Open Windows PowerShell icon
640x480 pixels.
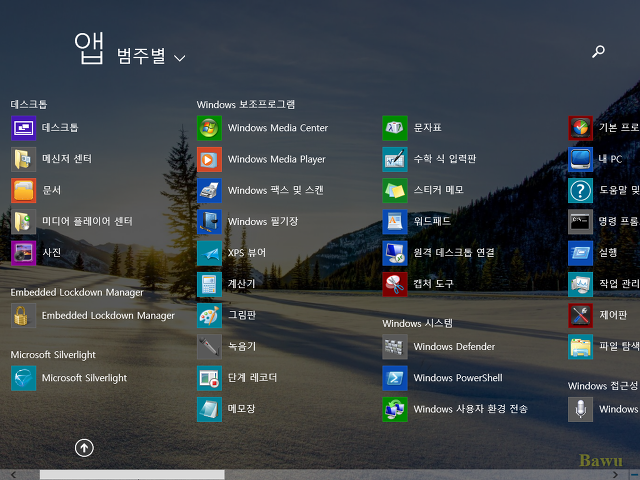395,378
